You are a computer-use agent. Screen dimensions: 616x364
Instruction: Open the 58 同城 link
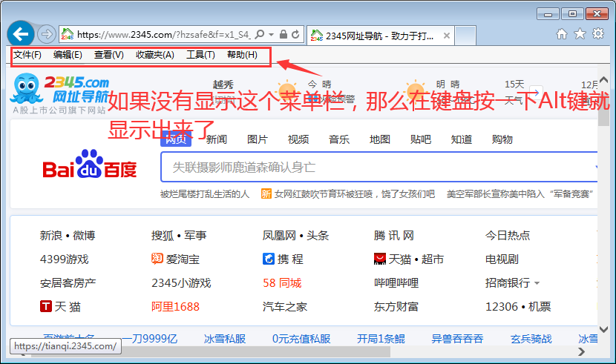282,283
